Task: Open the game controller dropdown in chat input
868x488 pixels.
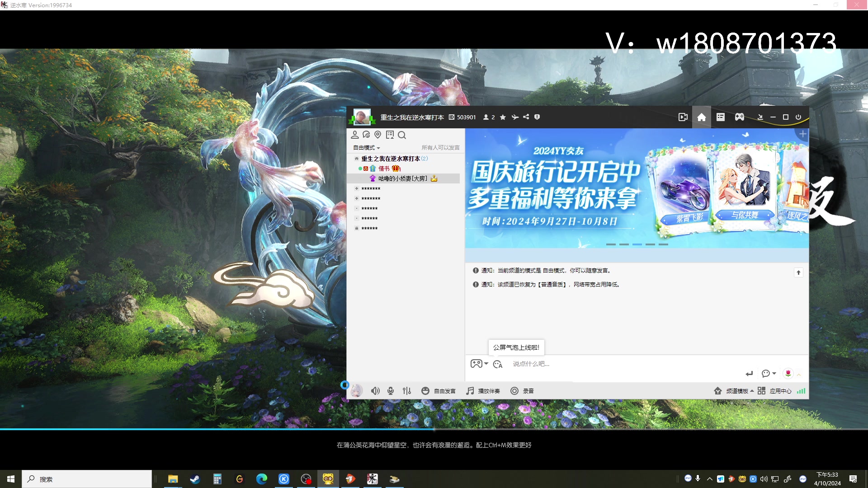Action: (479, 364)
